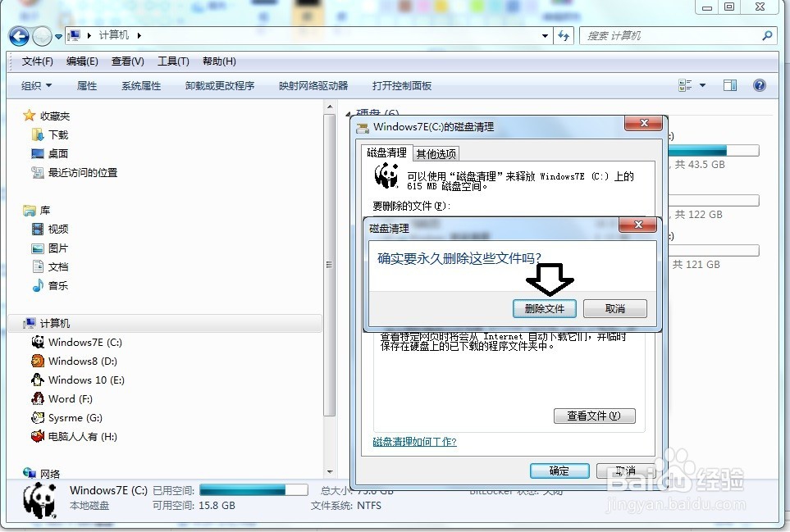Select 计算机 in the navigation pane
The width and height of the screenshot is (790, 532).
(165, 323)
